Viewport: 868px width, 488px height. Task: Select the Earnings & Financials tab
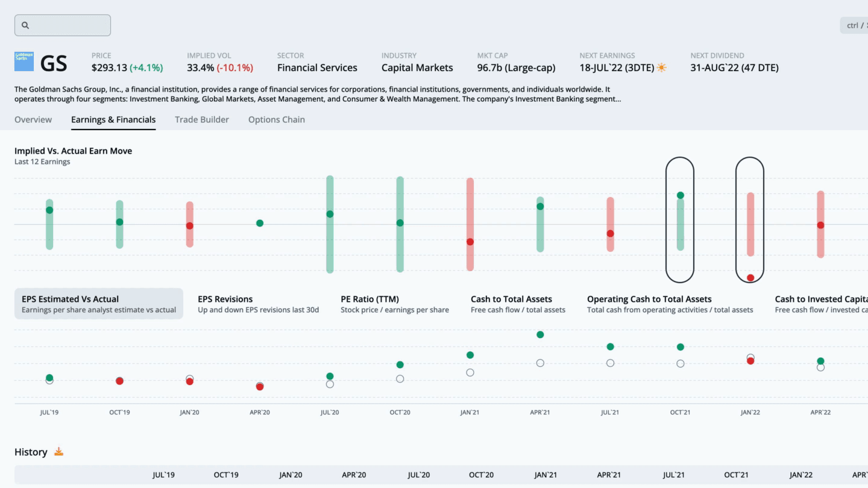point(113,119)
